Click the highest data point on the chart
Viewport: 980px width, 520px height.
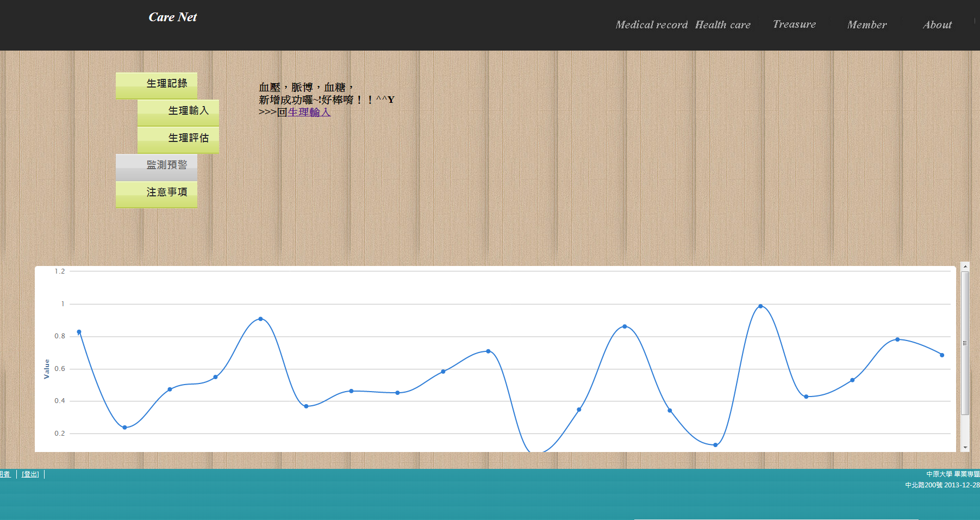pyautogui.click(x=760, y=306)
